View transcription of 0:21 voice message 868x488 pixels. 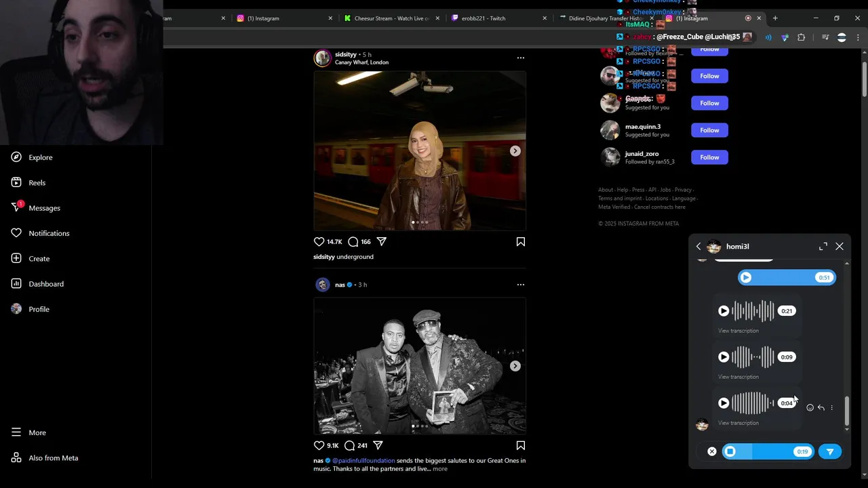738,331
